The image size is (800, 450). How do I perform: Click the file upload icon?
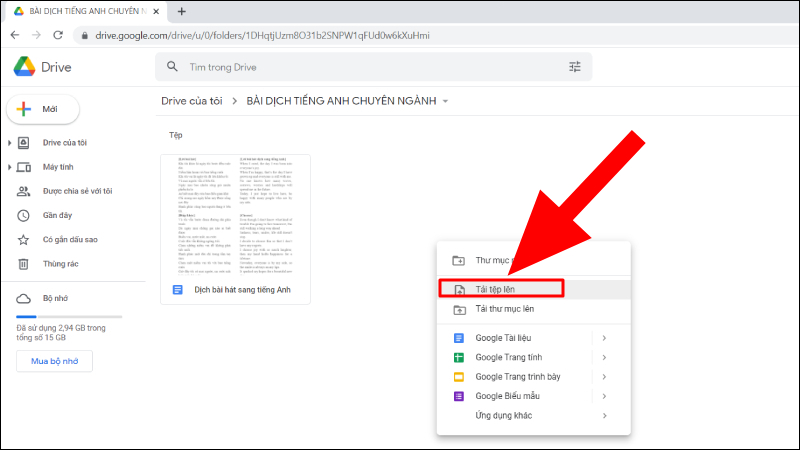(459, 290)
